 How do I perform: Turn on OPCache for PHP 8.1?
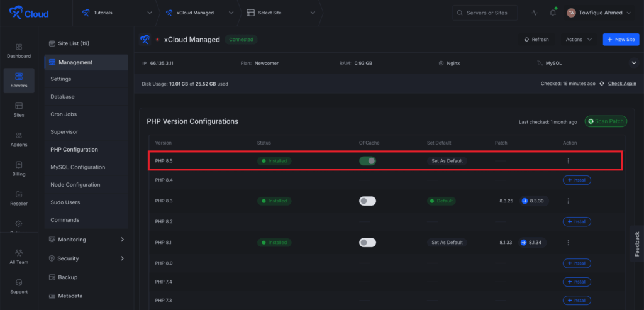(367, 242)
